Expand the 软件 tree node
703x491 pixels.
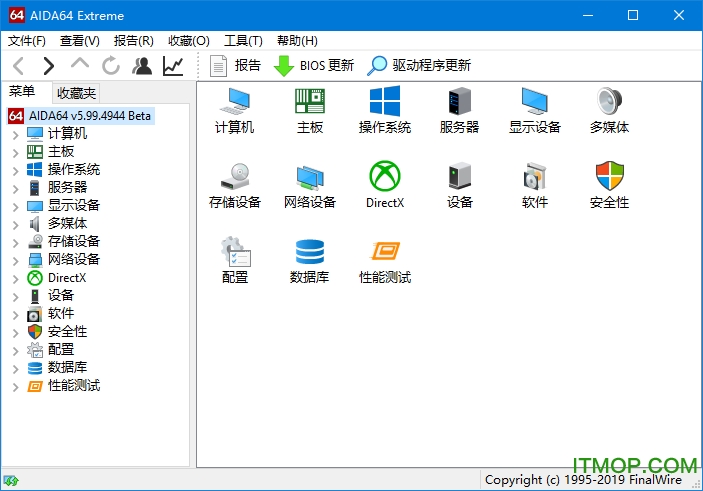(15, 314)
